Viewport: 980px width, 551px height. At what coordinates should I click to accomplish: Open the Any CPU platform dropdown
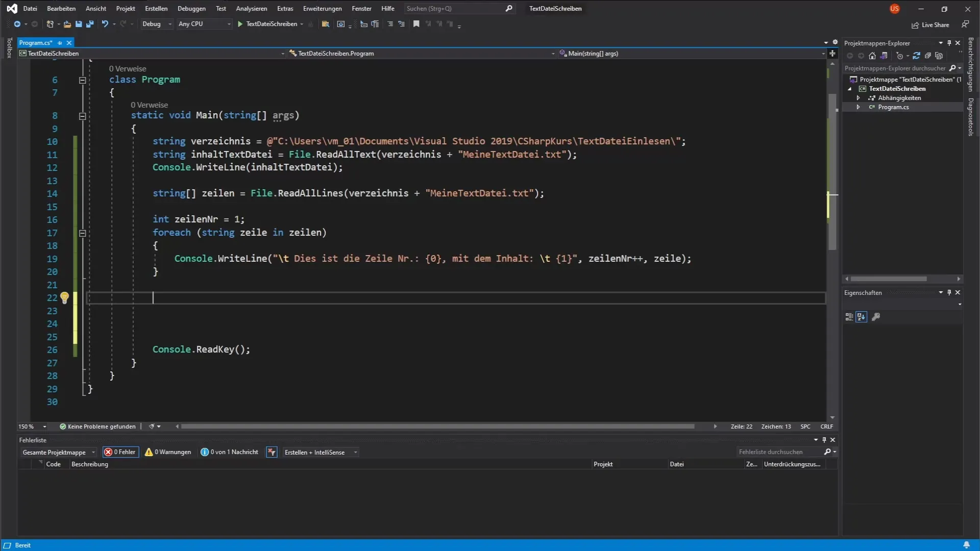click(x=204, y=24)
